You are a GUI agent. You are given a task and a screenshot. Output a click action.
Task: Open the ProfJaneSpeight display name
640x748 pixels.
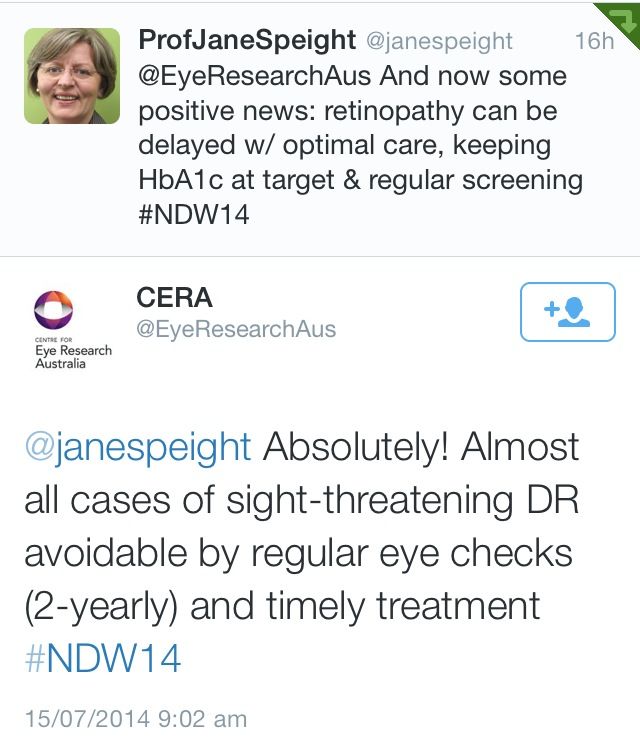click(248, 41)
